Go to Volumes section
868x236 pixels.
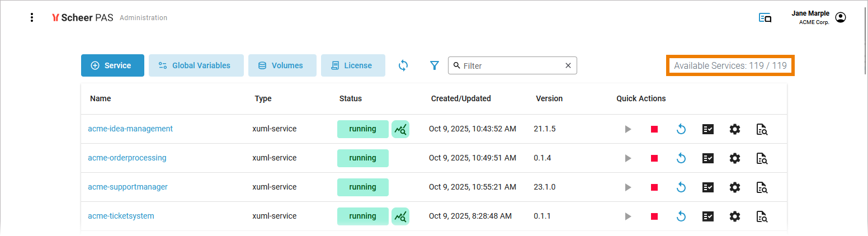pyautogui.click(x=282, y=65)
